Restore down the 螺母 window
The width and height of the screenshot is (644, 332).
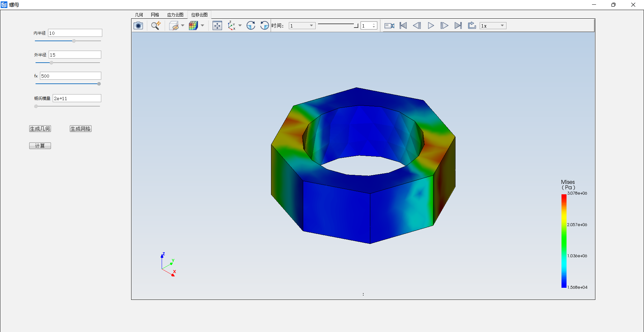(x=613, y=5)
